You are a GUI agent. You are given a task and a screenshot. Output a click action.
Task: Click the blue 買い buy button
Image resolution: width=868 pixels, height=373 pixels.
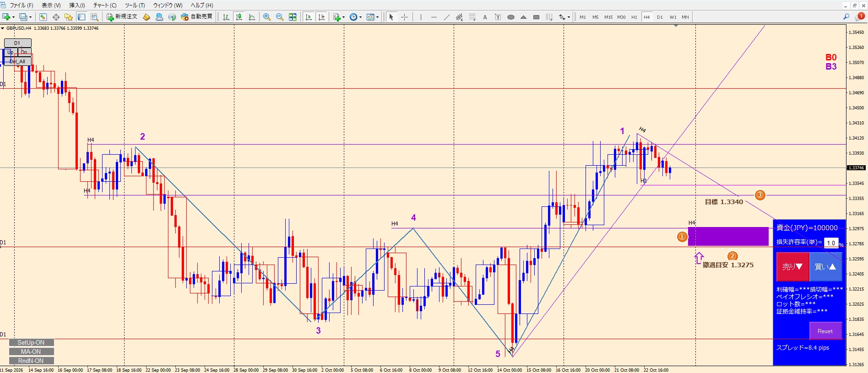coord(825,266)
